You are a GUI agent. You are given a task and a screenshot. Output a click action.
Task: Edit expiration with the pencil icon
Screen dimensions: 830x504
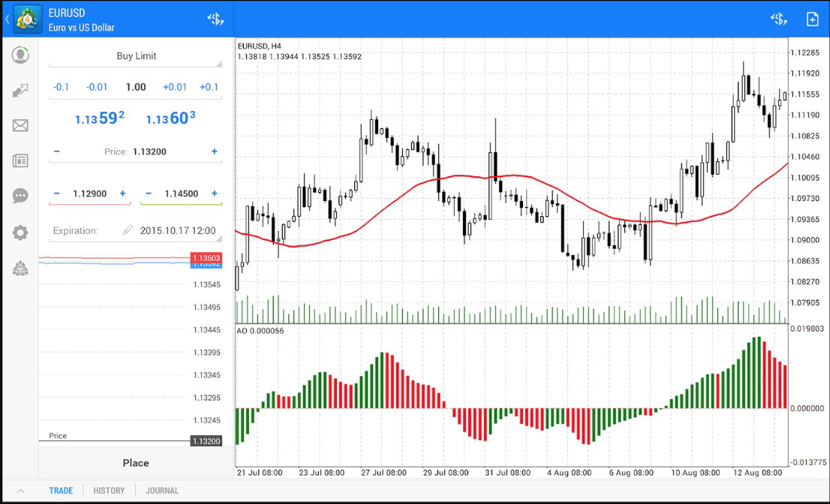pos(128,230)
